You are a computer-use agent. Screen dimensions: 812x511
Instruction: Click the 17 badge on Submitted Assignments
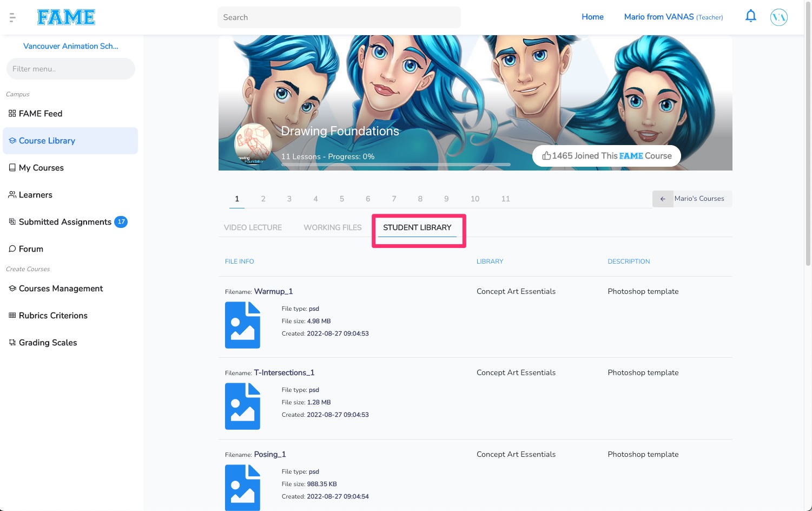click(121, 221)
